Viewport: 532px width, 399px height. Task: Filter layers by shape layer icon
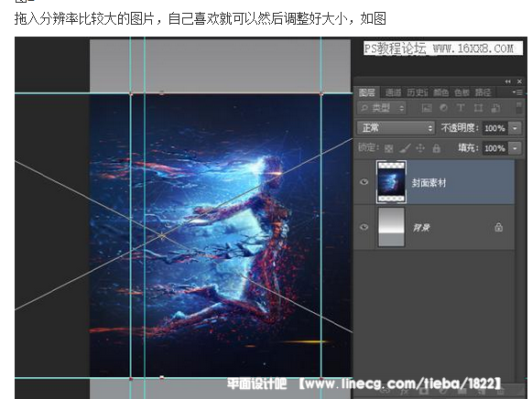coord(478,108)
